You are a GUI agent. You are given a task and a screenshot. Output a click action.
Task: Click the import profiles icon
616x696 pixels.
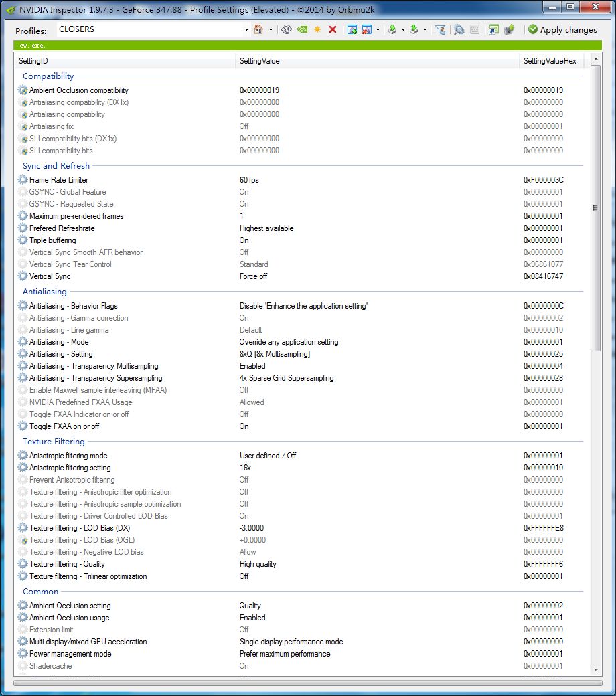(x=414, y=29)
